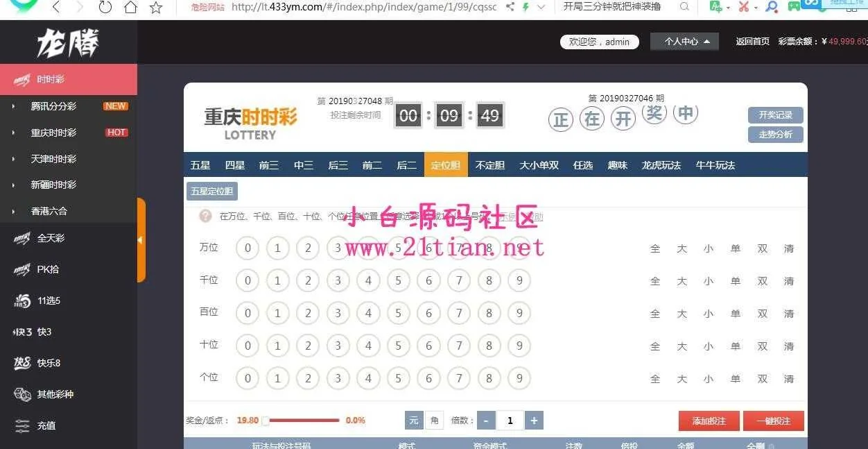Select number 0 in 个位 row

tap(248, 379)
